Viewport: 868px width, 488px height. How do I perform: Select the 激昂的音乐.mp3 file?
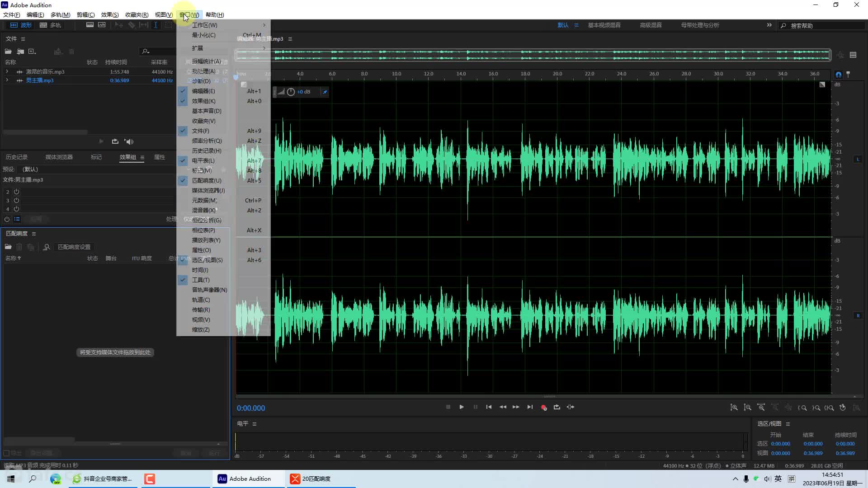pyautogui.click(x=45, y=72)
